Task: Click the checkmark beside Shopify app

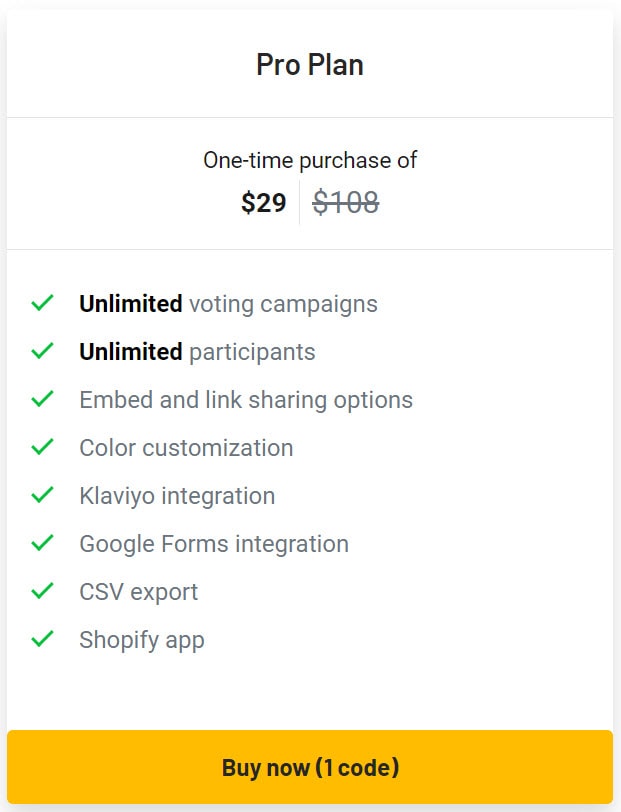Action: tap(43, 639)
